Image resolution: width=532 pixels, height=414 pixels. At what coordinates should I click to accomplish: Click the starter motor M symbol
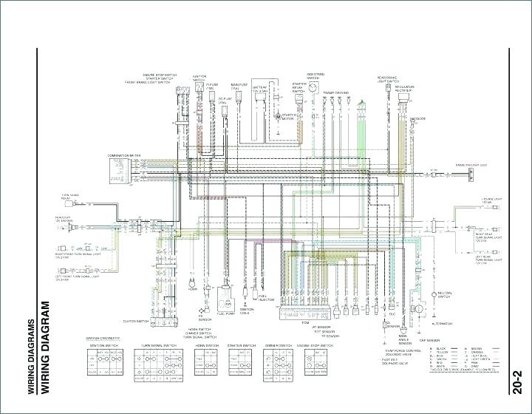(277, 117)
